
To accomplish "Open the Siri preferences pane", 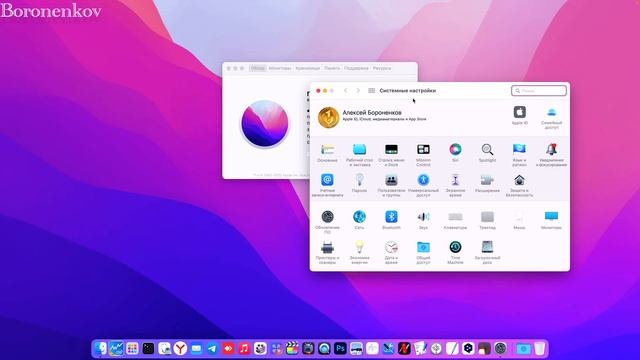I will [x=455, y=150].
